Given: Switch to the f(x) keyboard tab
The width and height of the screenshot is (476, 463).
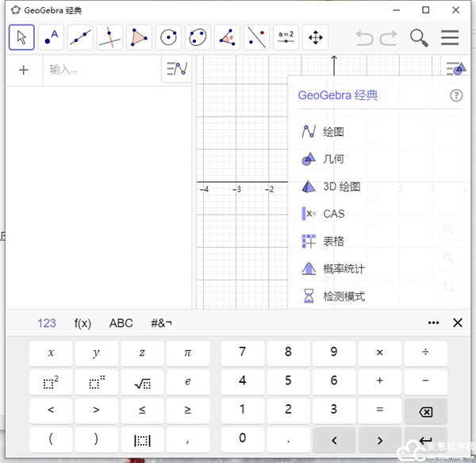Looking at the screenshot, I should tap(83, 323).
